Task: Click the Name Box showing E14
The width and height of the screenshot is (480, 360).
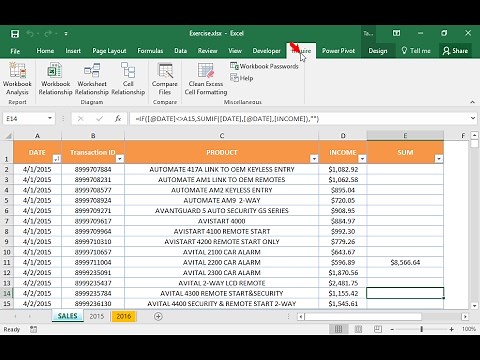Action: (x=24, y=118)
